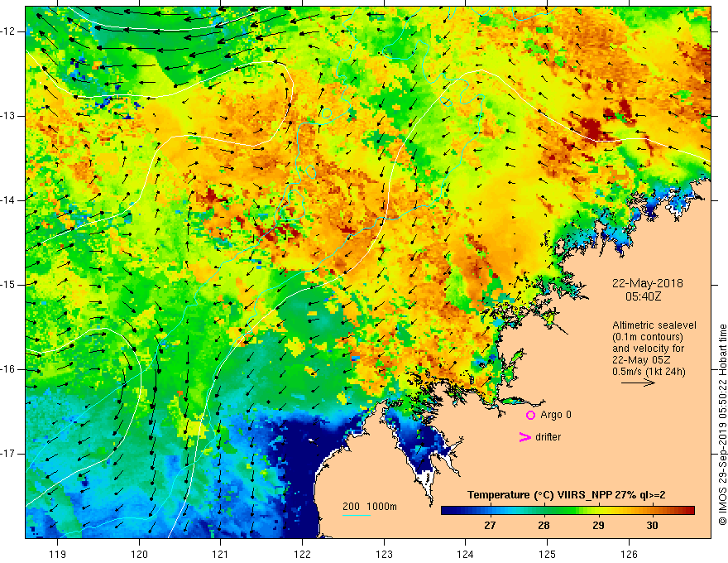Click longitude axis label 121
The width and height of the screenshot is (728, 563).
pos(220,554)
